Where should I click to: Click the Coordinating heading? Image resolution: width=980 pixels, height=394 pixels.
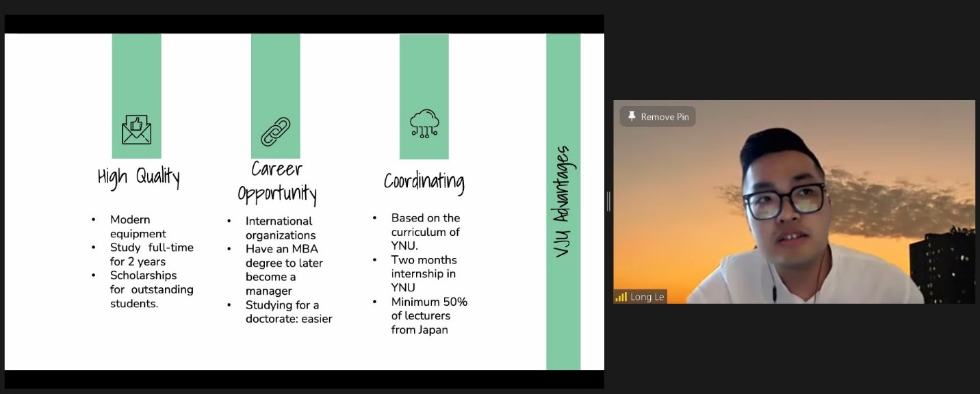pyautogui.click(x=424, y=182)
